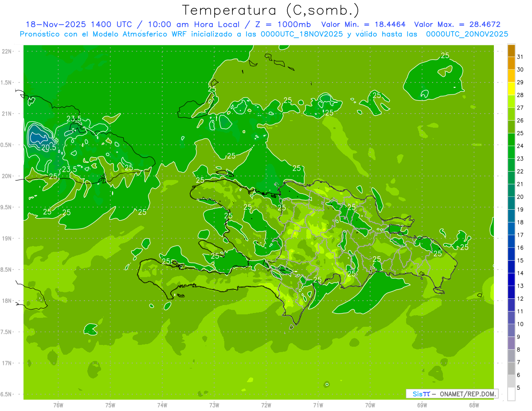Click legend value '28'
This screenshot has height=411, width=532.
coord(520,95)
